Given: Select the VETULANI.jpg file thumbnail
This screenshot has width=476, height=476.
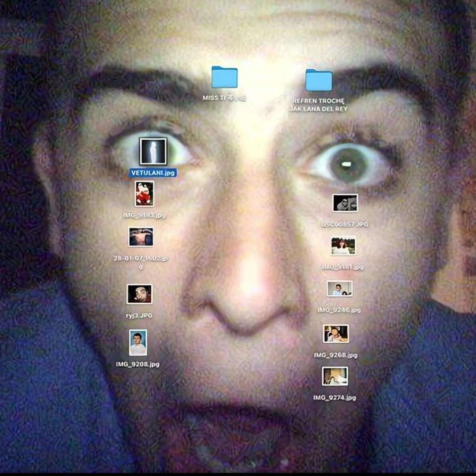Looking at the screenshot, I should click(153, 151).
